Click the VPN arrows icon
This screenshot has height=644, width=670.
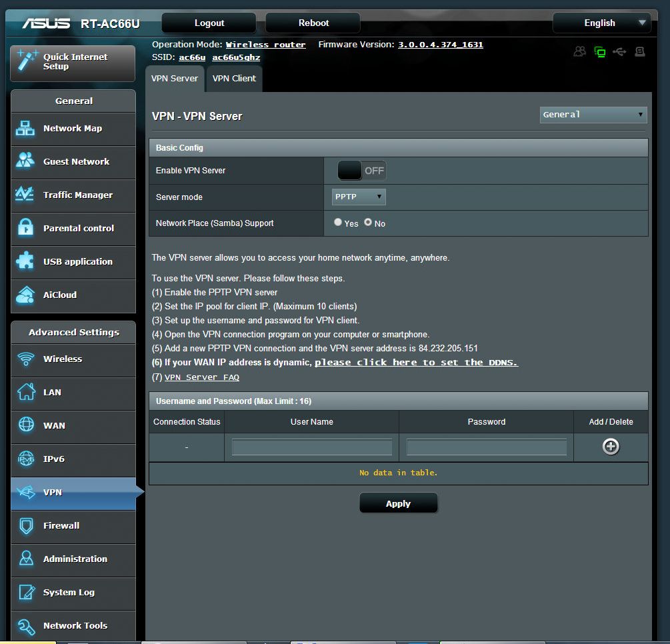point(26,492)
